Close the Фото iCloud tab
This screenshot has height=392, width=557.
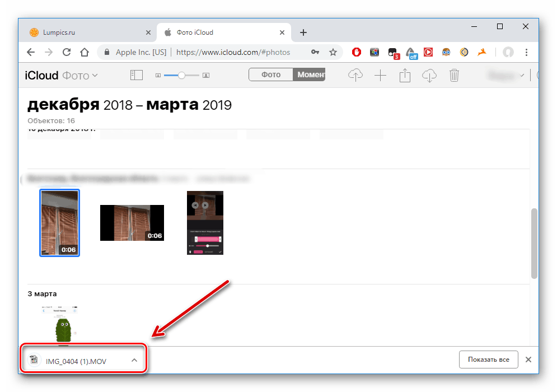coord(282,32)
